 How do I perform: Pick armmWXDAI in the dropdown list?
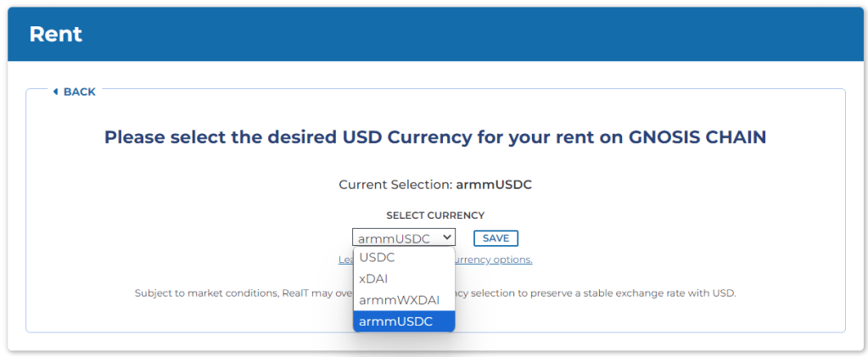click(399, 299)
